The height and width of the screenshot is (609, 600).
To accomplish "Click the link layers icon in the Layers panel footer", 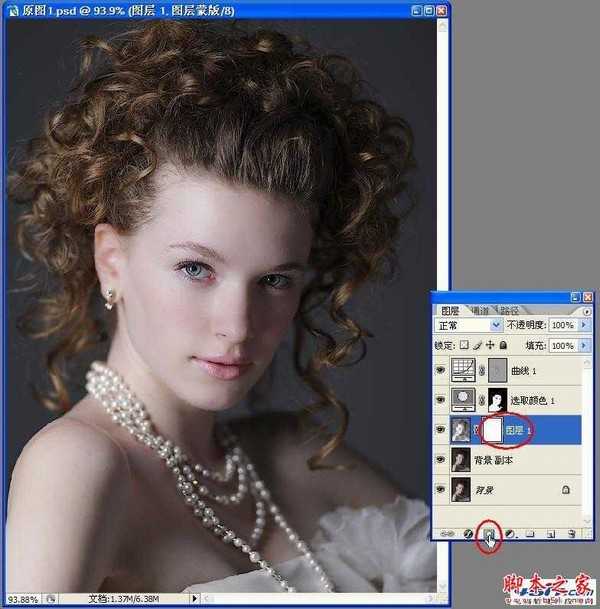I will point(447,534).
